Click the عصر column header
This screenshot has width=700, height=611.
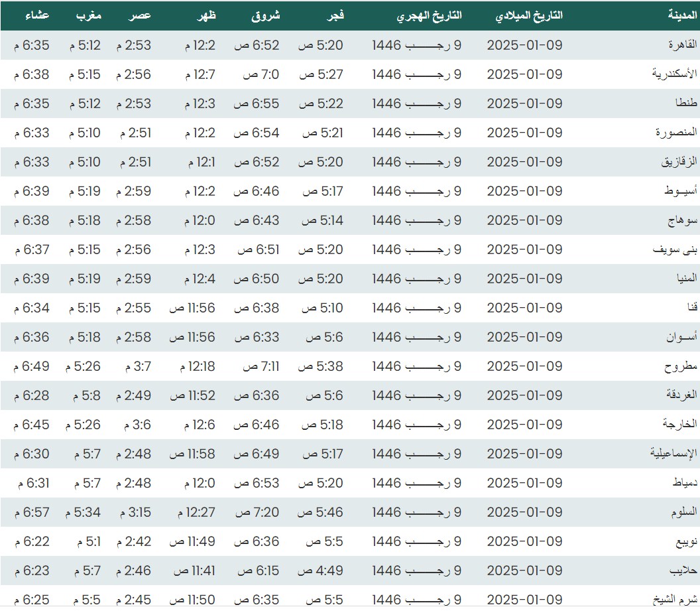click(x=139, y=15)
